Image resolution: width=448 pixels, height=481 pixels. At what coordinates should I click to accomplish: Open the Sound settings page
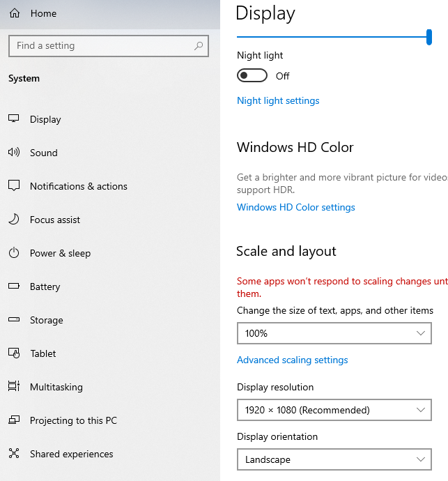43,153
